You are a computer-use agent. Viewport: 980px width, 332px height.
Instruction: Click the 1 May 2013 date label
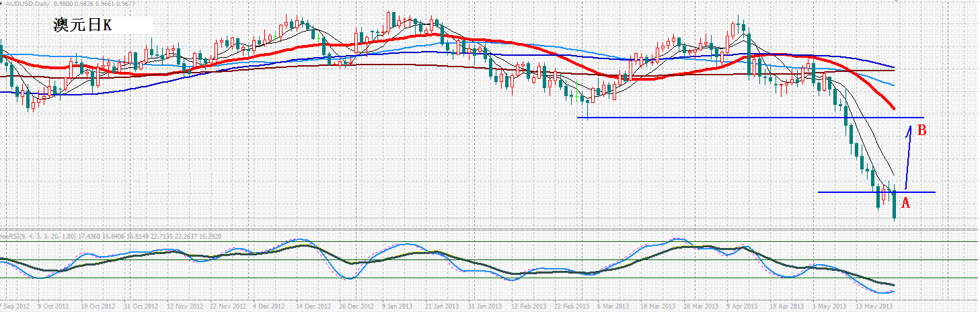coord(829,306)
